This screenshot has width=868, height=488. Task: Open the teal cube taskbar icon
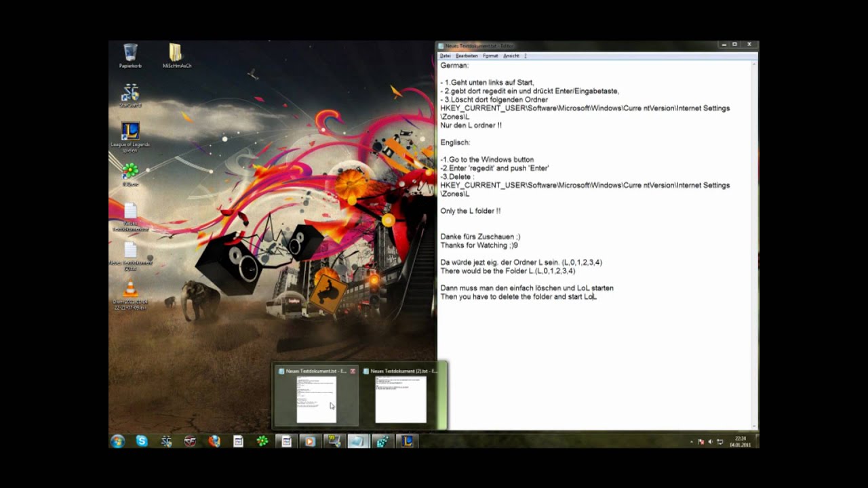tap(382, 441)
